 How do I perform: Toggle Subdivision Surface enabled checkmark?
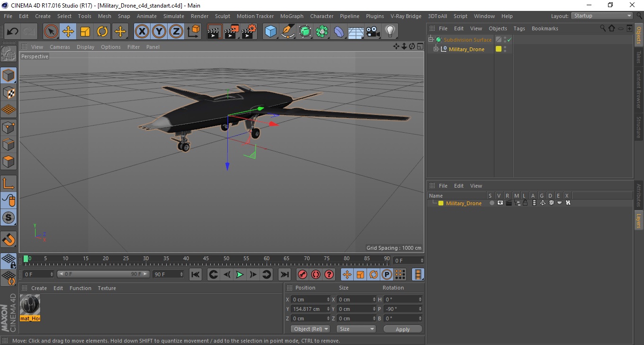pyautogui.click(x=509, y=40)
